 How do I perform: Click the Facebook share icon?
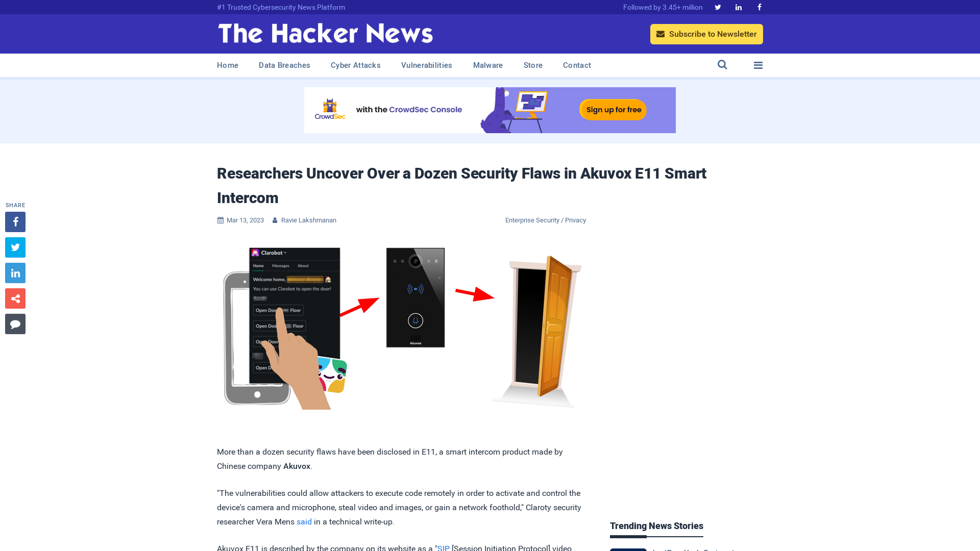[15, 221]
